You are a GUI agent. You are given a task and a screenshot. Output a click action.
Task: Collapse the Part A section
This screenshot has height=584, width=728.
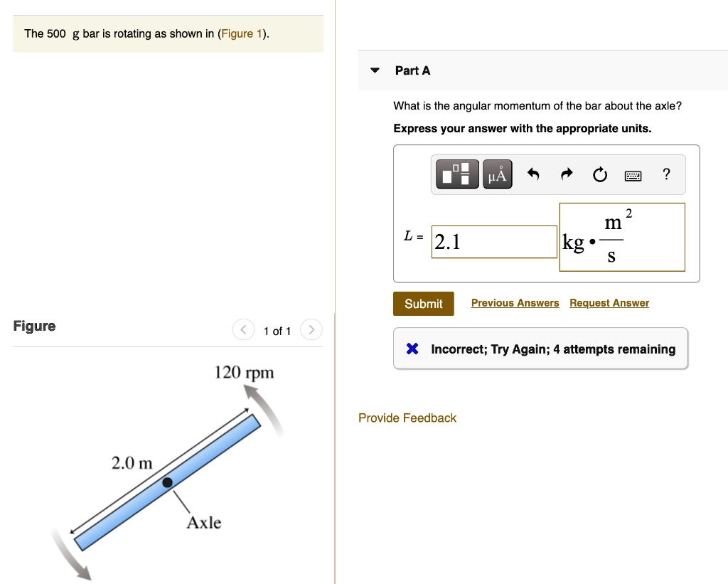[374, 70]
